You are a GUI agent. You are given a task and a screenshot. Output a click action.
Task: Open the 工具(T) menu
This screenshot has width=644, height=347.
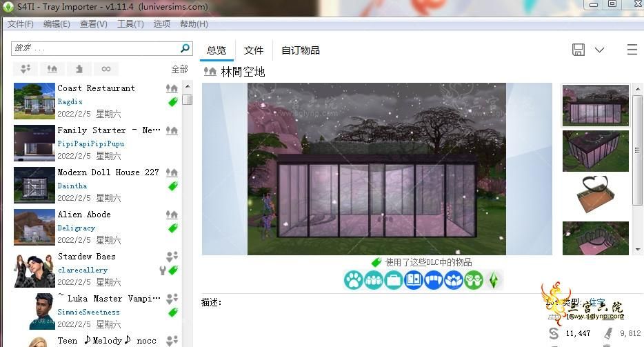130,24
